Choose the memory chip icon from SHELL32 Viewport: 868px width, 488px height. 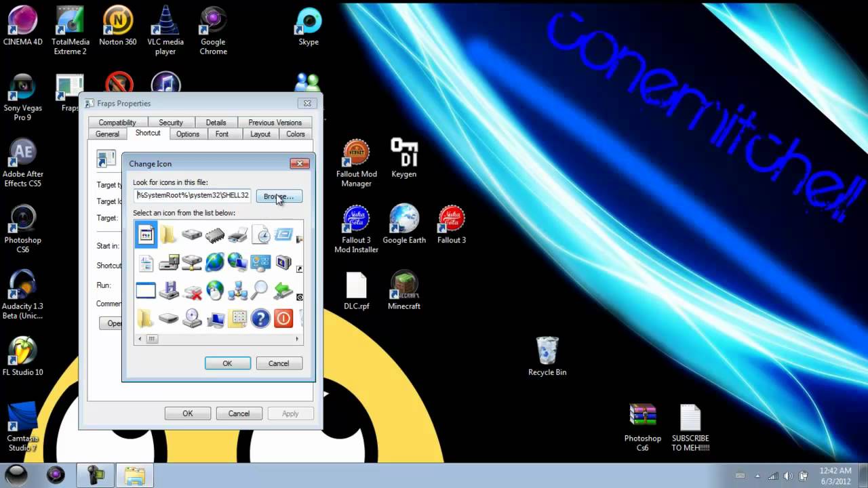[x=214, y=235]
